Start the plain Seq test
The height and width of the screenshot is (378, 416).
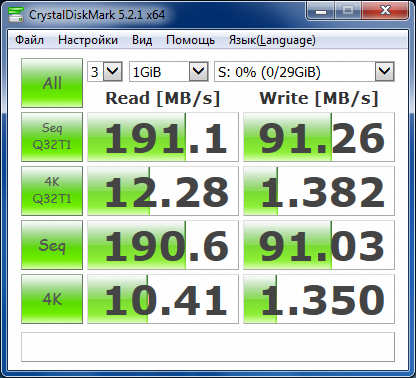(x=52, y=245)
